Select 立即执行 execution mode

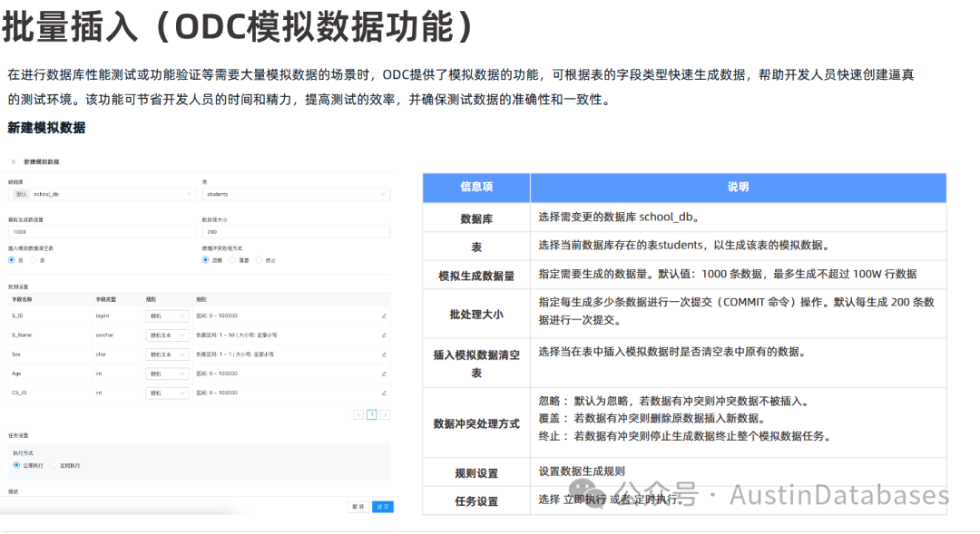click(x=16, y=465)
